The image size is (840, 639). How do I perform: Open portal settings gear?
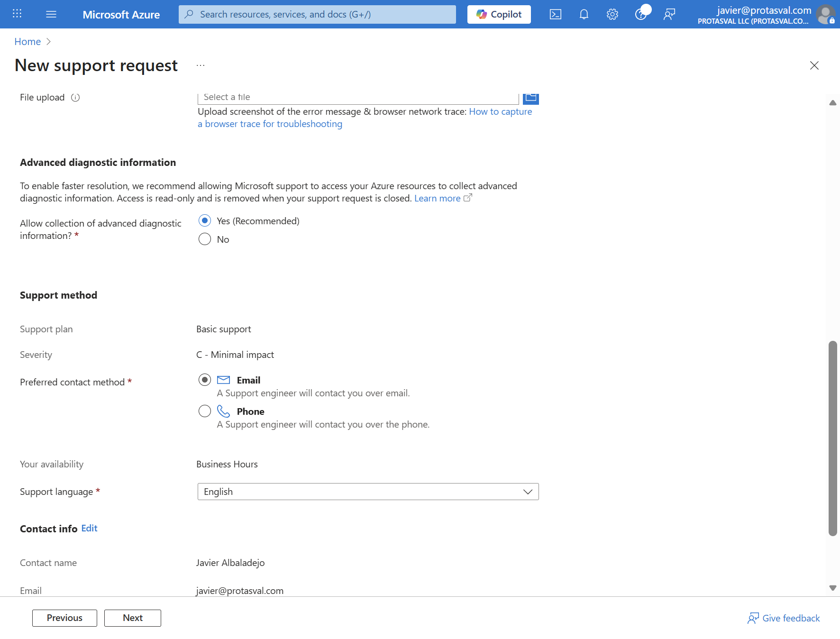pos(612,14)
